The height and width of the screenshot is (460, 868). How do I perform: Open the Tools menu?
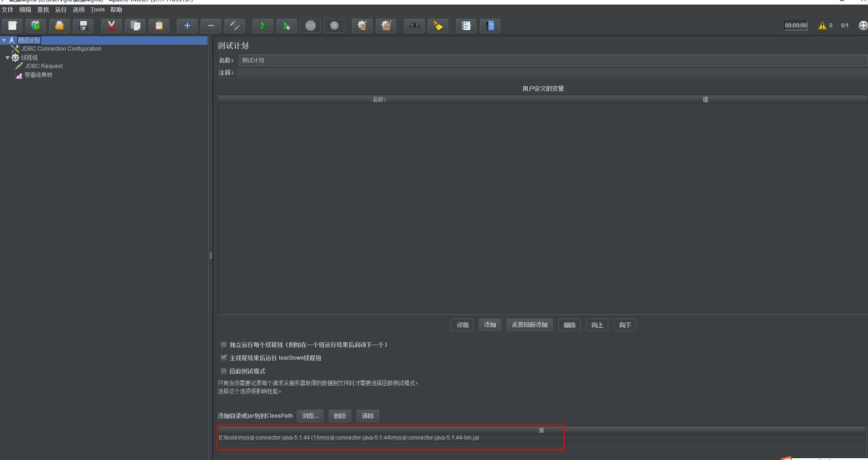point(98,10)
